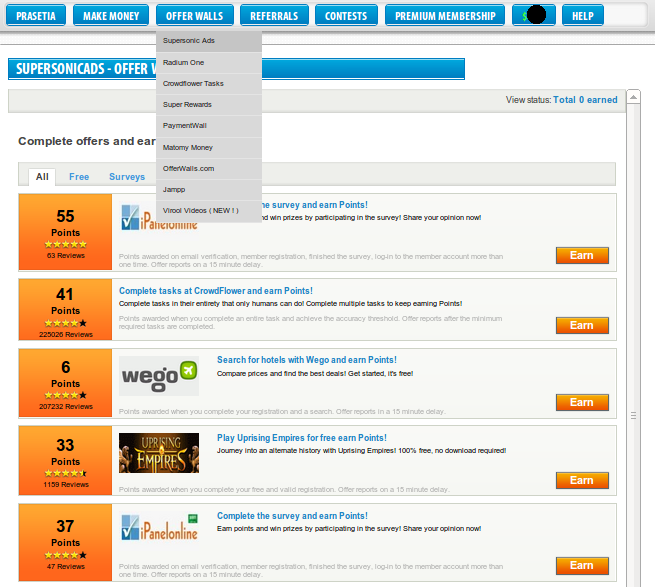
Task: Click the 55 Points orange badge
Action: tap(66, 232)
